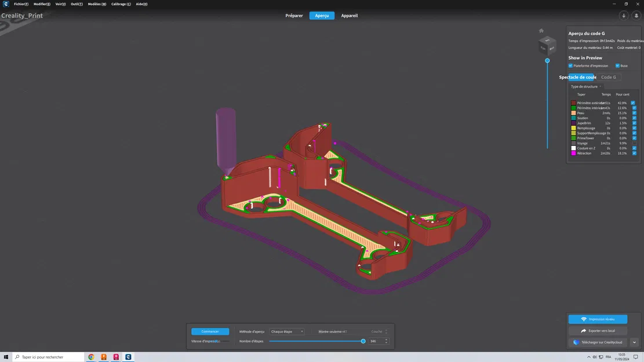Click the Creality Print logo icon

tap(6, 4)
